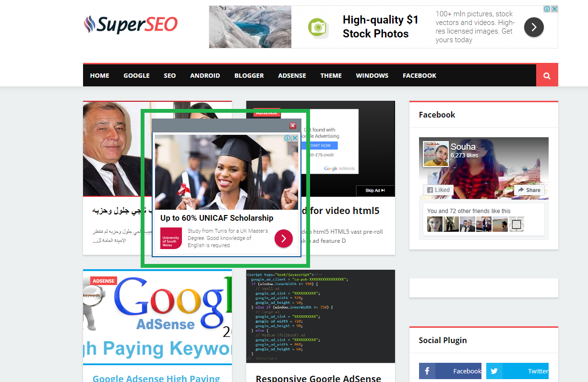This screenshot has width=588, height=382.
Task: Click the green camera icon in banner ad
Action: [317, 27]
